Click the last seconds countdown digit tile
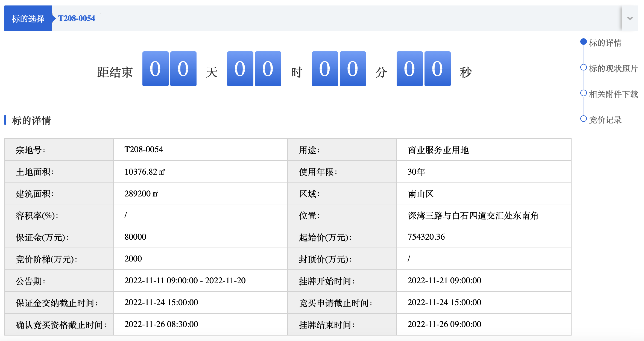Image resolution: width=644 pixels, height=341 pixels. [437, 69]
